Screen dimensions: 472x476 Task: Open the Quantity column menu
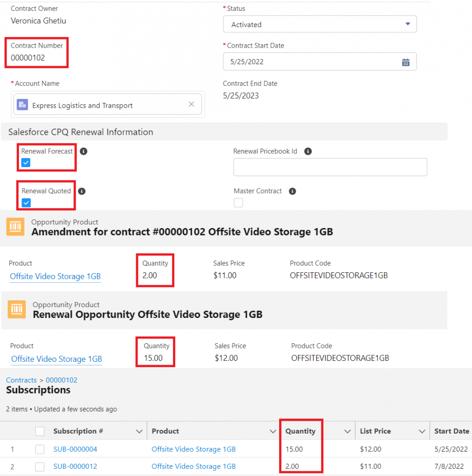click(x=348, y=431)
